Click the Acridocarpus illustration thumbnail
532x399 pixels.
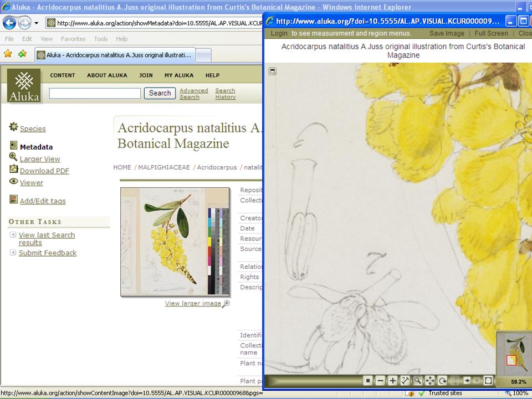coord(175,242)
